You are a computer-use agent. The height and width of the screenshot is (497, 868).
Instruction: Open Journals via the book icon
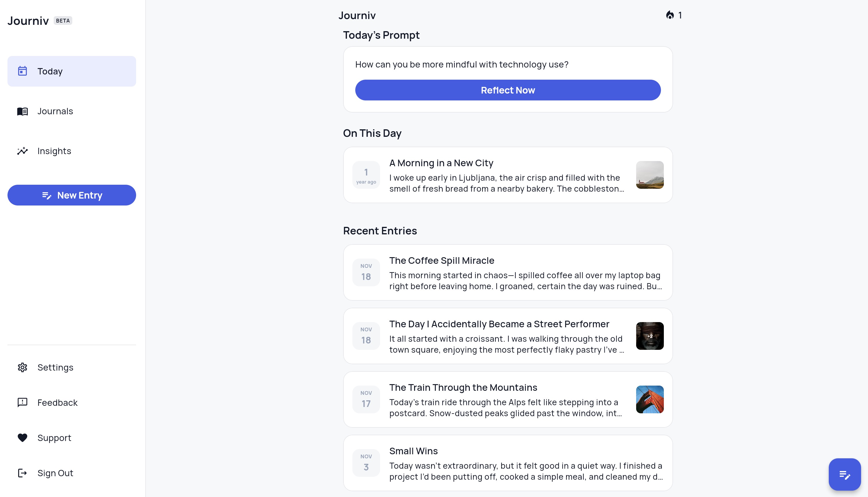point(22,111)
